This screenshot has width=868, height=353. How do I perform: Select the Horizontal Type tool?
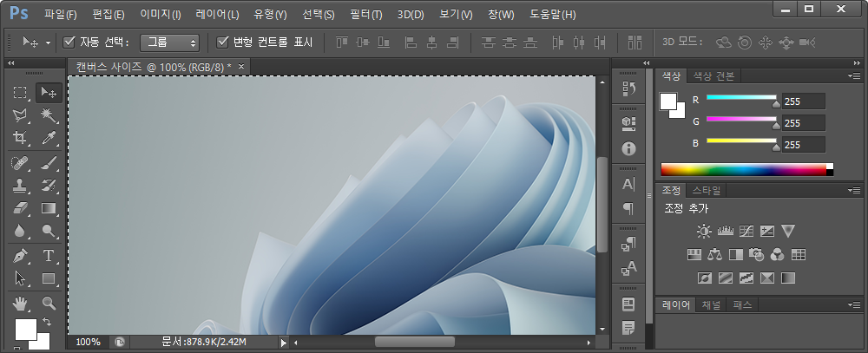(49, 256)
